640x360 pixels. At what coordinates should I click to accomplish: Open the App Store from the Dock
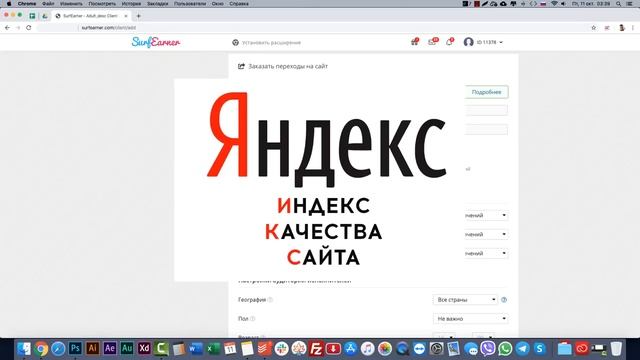(x=350, y=349)
